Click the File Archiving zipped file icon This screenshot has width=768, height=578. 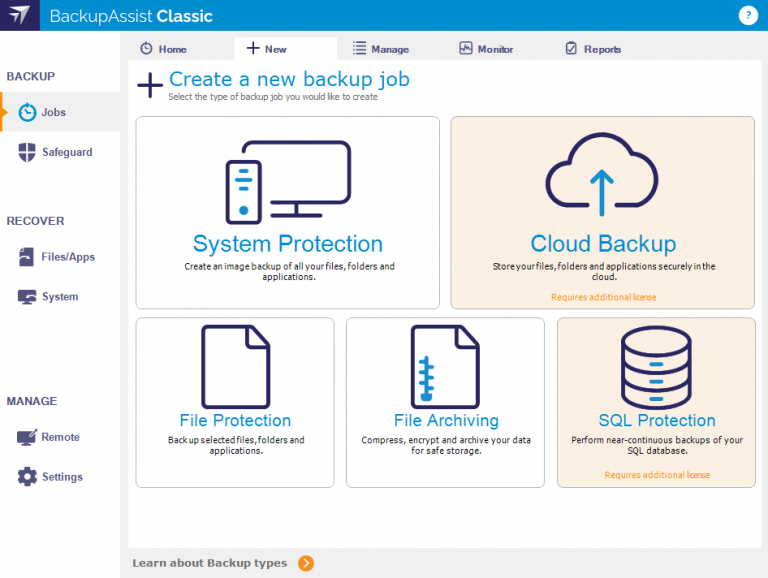coord(445,366)
